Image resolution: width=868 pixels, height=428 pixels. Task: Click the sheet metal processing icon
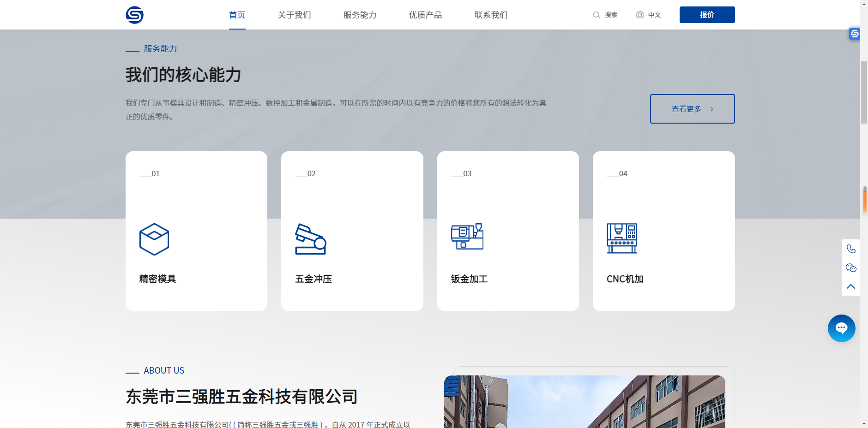[467, 237]
